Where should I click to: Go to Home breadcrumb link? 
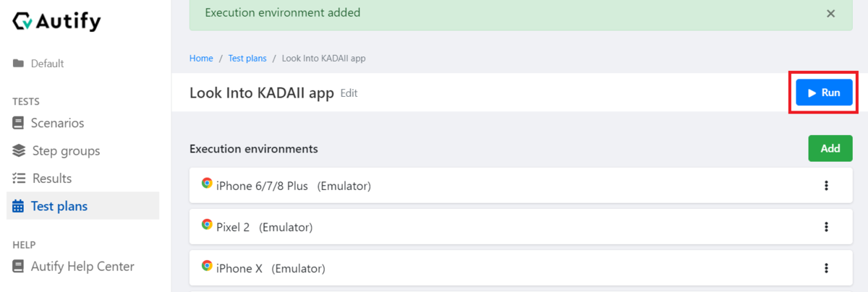201,58
